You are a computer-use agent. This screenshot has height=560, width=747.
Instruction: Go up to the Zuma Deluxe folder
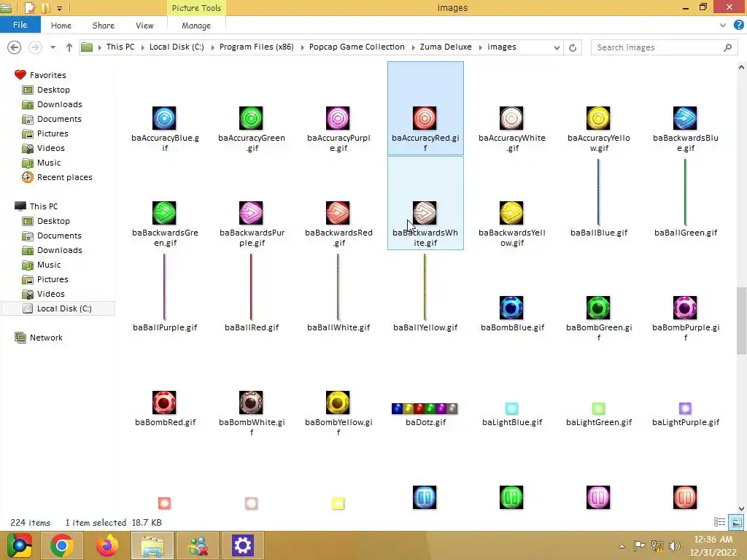click(x=69, y=47)
